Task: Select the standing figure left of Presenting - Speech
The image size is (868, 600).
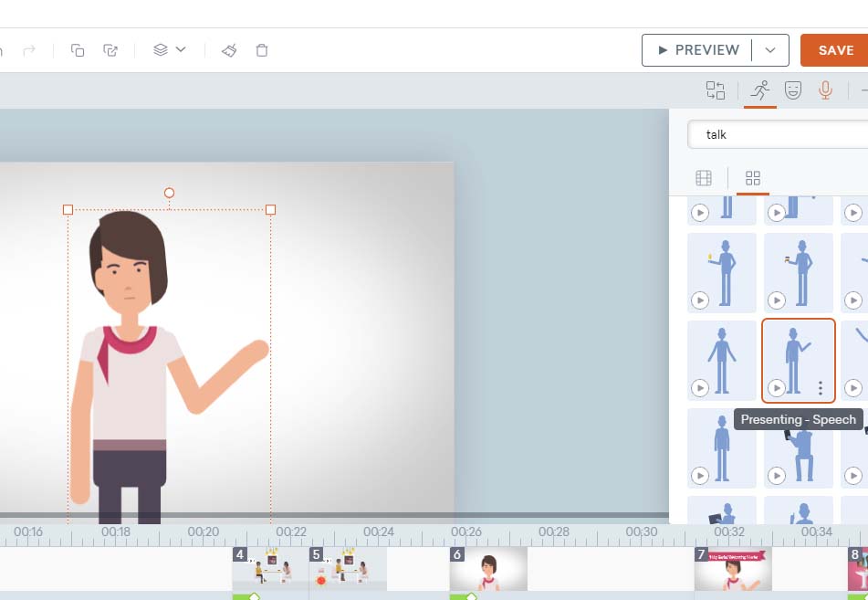Action: [x=722, y=360]
